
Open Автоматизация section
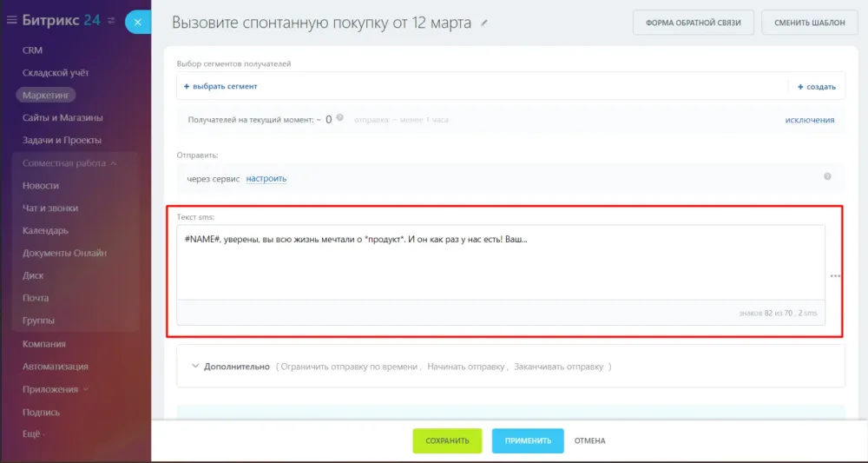[x=56, y=367]
